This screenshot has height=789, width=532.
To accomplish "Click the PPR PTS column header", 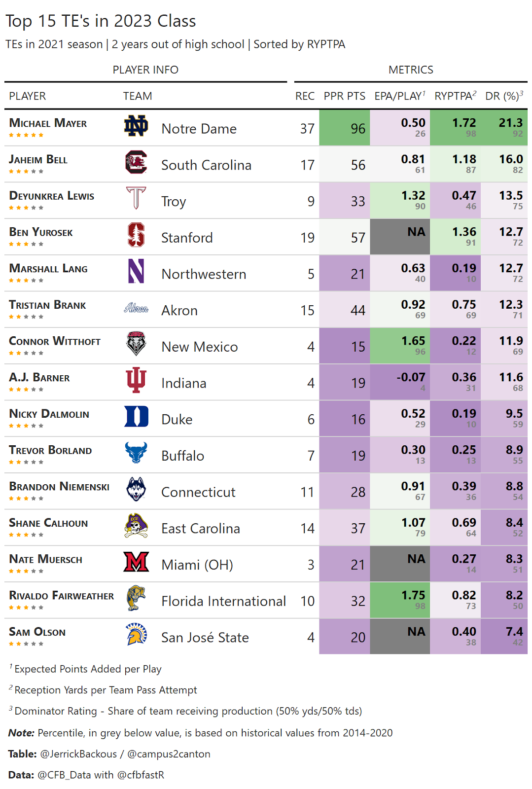I will tap(344, 96).
